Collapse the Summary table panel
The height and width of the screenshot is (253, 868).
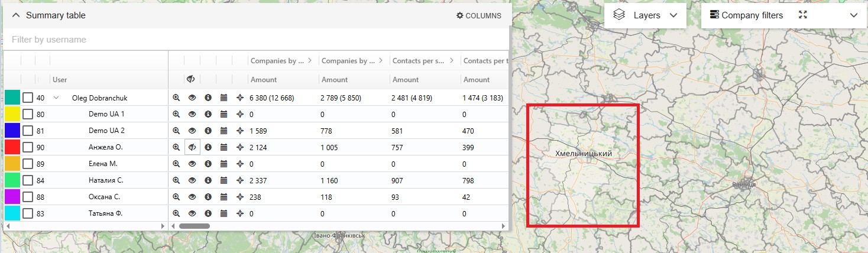[16, 15]
